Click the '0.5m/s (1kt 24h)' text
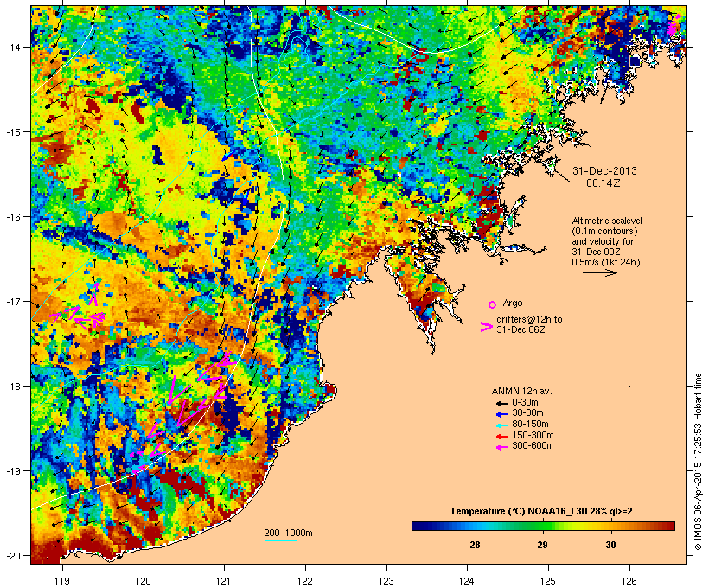Viewport: 709px width, 588px height. (x=606, y=262)
